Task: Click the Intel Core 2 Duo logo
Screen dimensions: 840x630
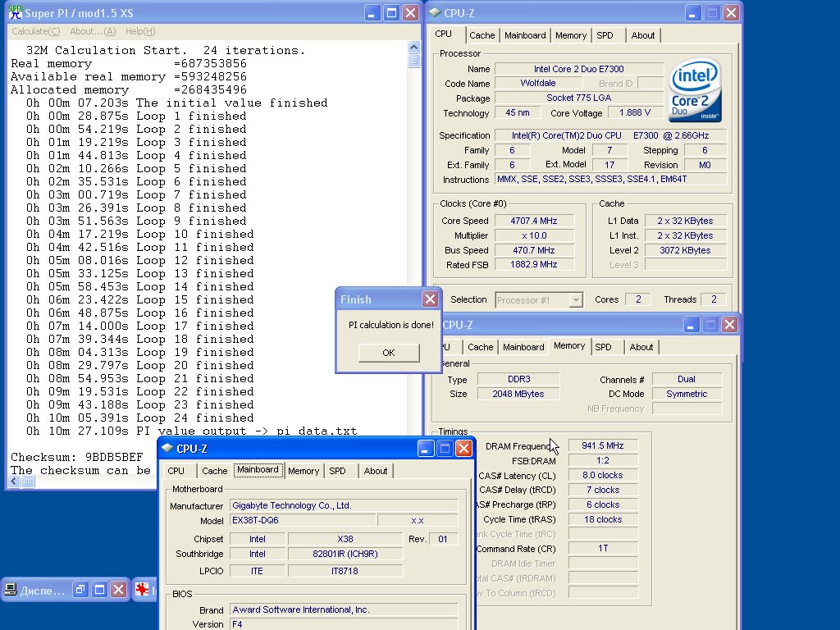Action: pyautogui.click(x=696, y=90)
